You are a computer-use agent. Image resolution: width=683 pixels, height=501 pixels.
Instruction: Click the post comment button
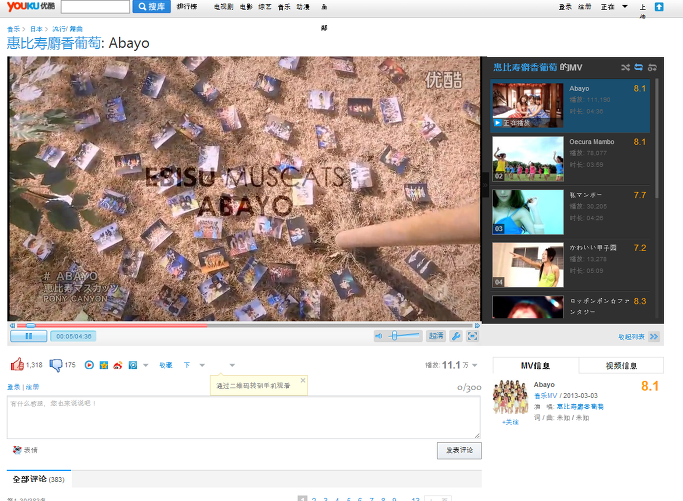[459, 450]
